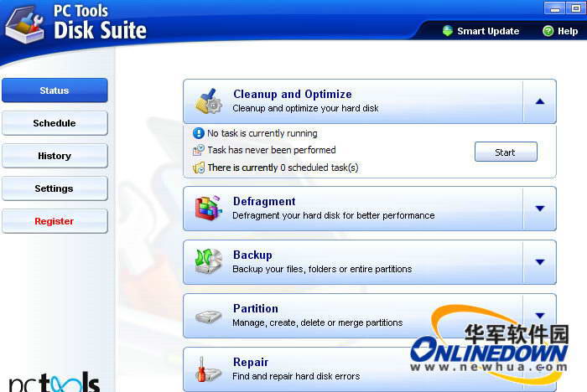Click the blue info icon beside No task running
Screen dimensions: 587x392
198,133
